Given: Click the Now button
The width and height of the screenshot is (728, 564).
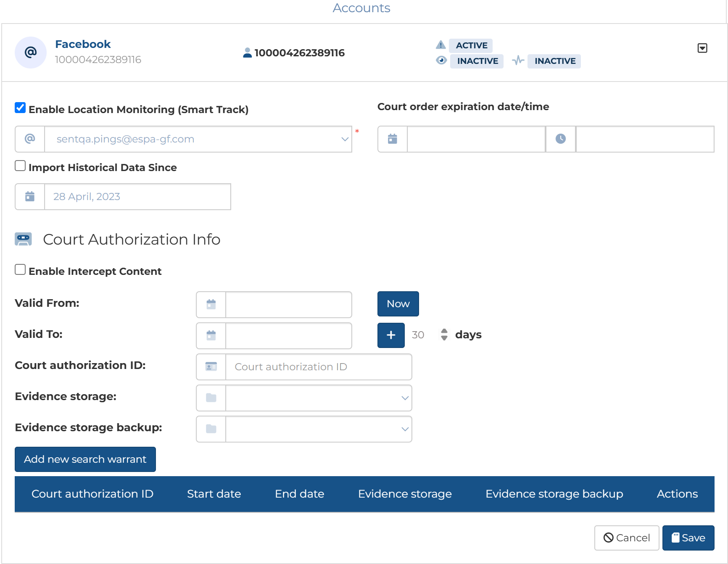Looking at the screenshot, I should click(398, 304).
